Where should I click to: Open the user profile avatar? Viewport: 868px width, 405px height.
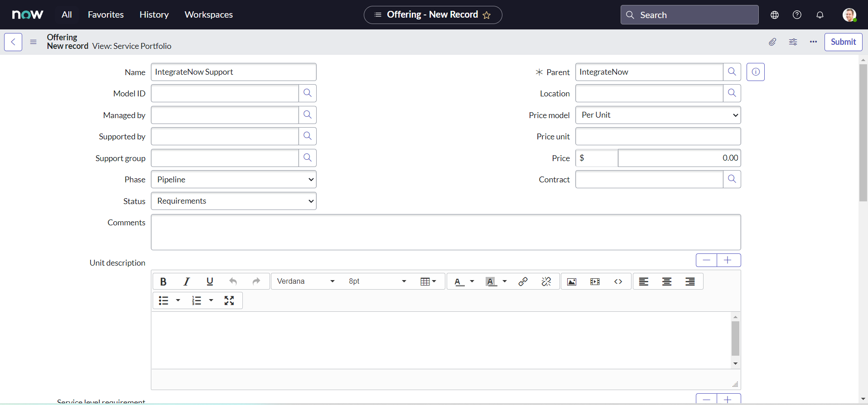point(849,15)
